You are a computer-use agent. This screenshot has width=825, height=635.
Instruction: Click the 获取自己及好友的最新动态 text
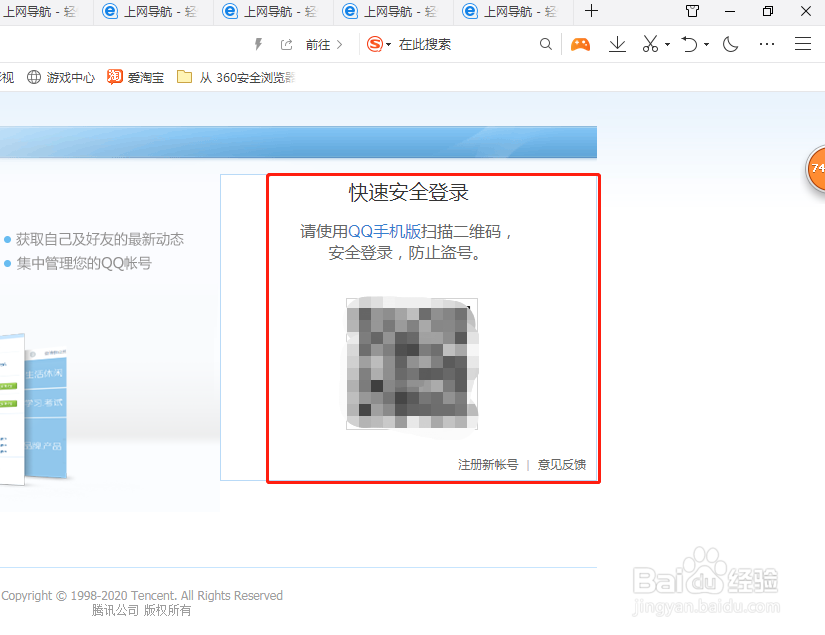pyautogui.click(x=100, y=239)
